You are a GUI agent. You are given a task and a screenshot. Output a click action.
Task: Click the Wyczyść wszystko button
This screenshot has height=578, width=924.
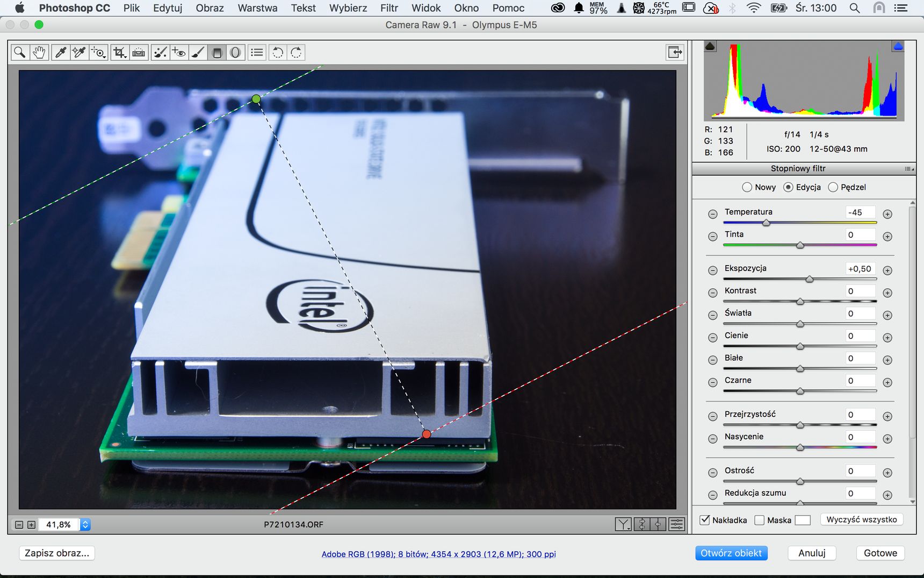coord(862,520)
